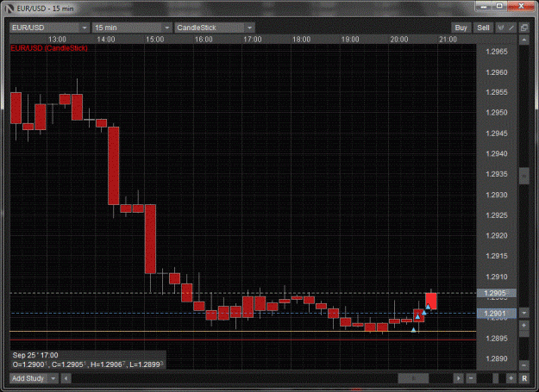This screenshot has width=539, height=392.
Task: Click the vertical zoom in plus button
Action: [523, 325]
